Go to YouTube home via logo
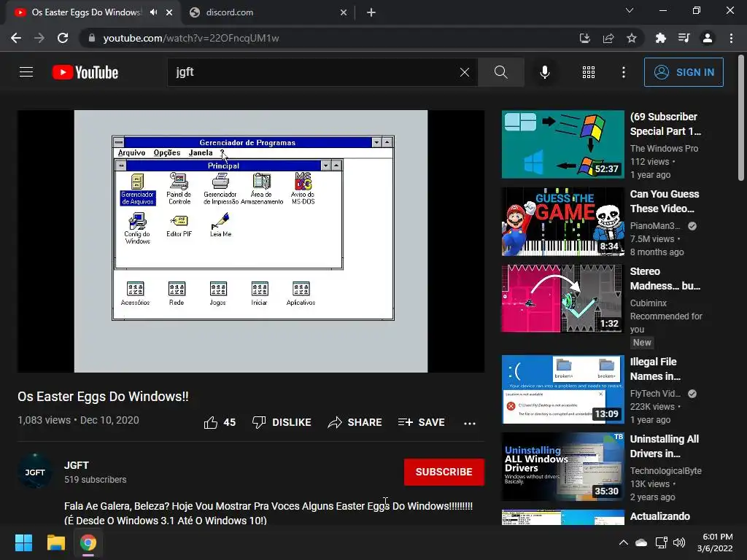The width and height of the screenshot is (747, 560). tap(85, 72)
